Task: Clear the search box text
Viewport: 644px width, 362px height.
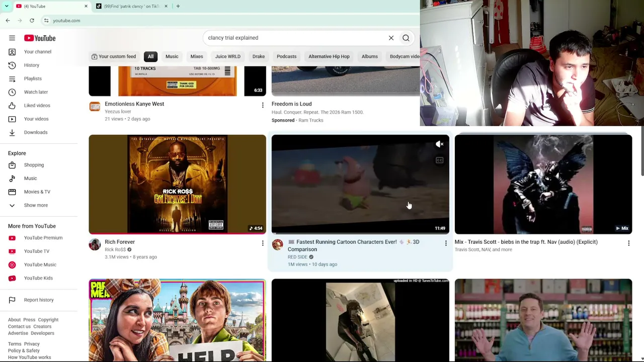Action: coord(391,38)
